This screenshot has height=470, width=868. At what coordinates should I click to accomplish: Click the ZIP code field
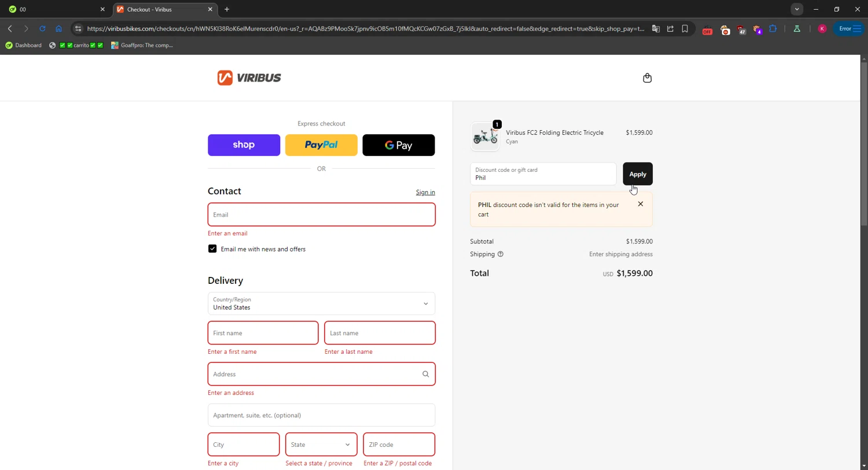click(399, 445)
